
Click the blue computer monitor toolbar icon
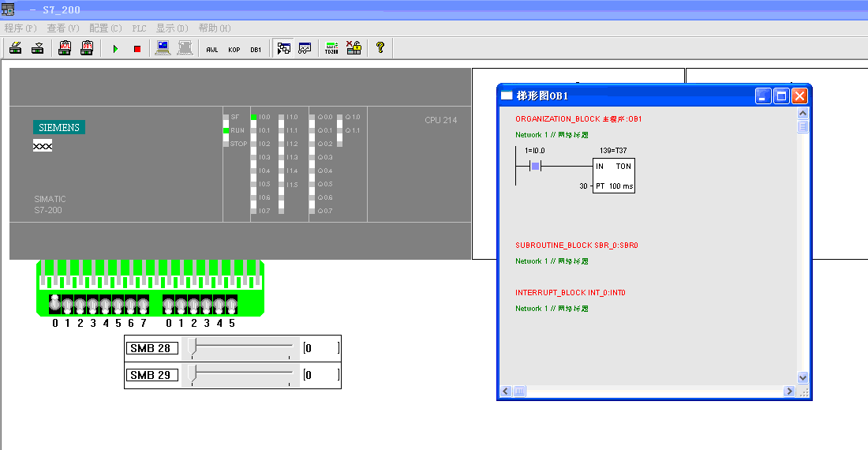pos(163,48)
